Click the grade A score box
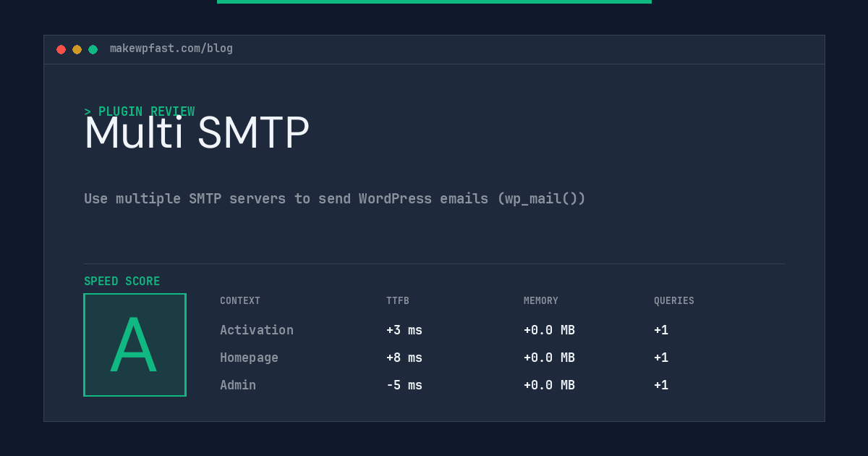The height and width of the screenshot is (456, 868). pos(135,345)
